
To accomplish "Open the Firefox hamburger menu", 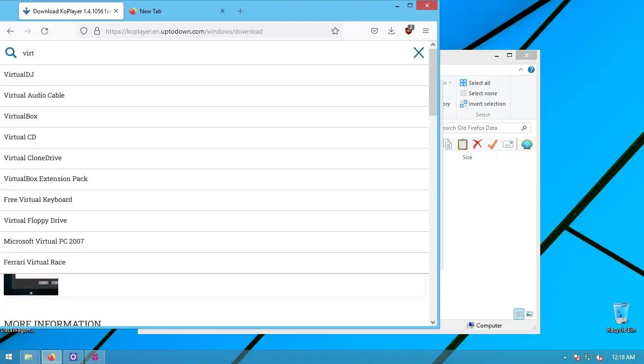I will coord(426,31).
